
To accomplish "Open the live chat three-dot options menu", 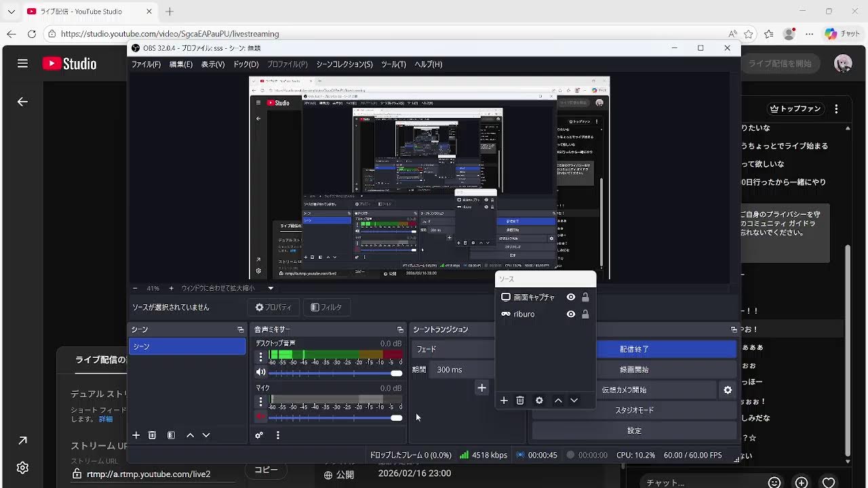I will coord(836,108).
